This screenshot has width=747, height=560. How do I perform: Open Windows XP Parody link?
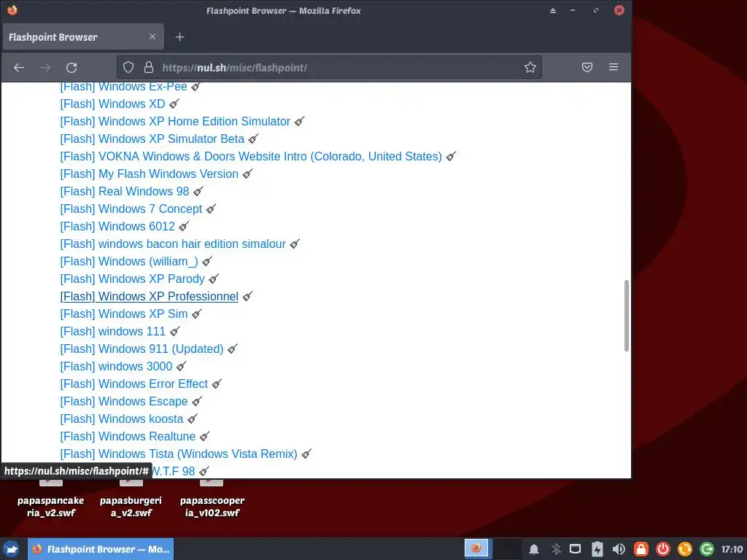(133, 279)
